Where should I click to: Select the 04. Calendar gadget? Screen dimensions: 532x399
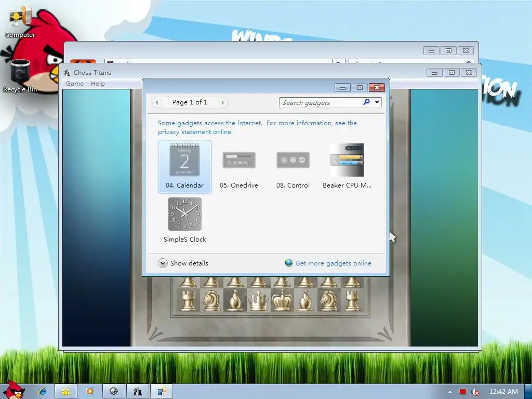coord(184,166)
